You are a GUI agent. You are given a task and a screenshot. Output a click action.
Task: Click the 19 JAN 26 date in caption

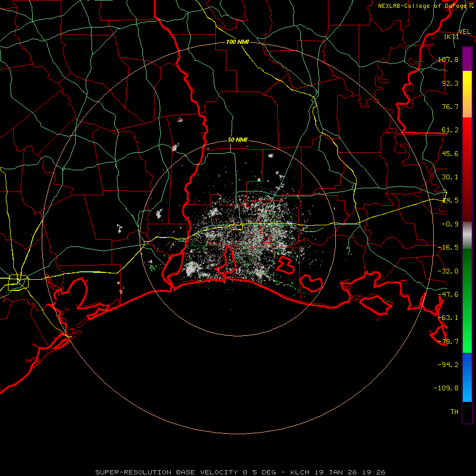336,472
